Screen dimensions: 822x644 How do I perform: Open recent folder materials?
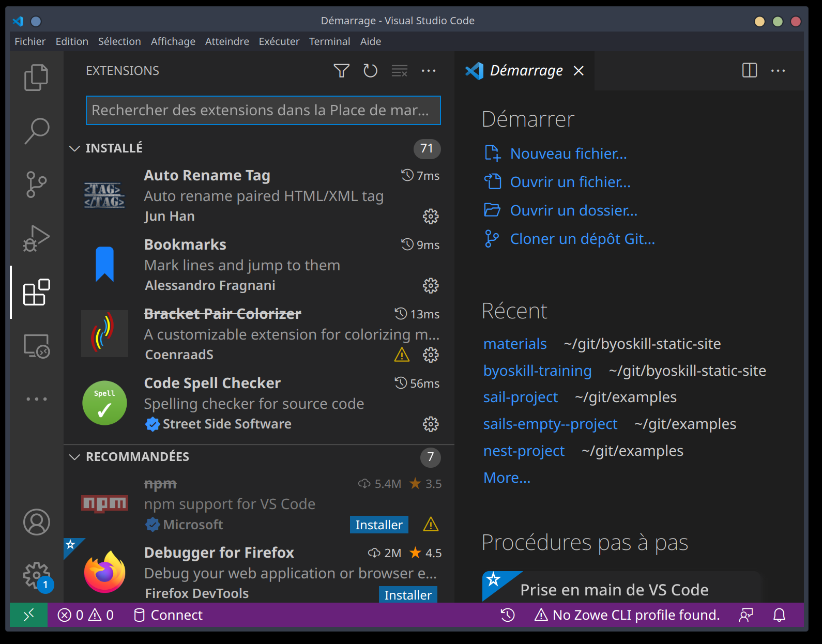tap(515, 344)
